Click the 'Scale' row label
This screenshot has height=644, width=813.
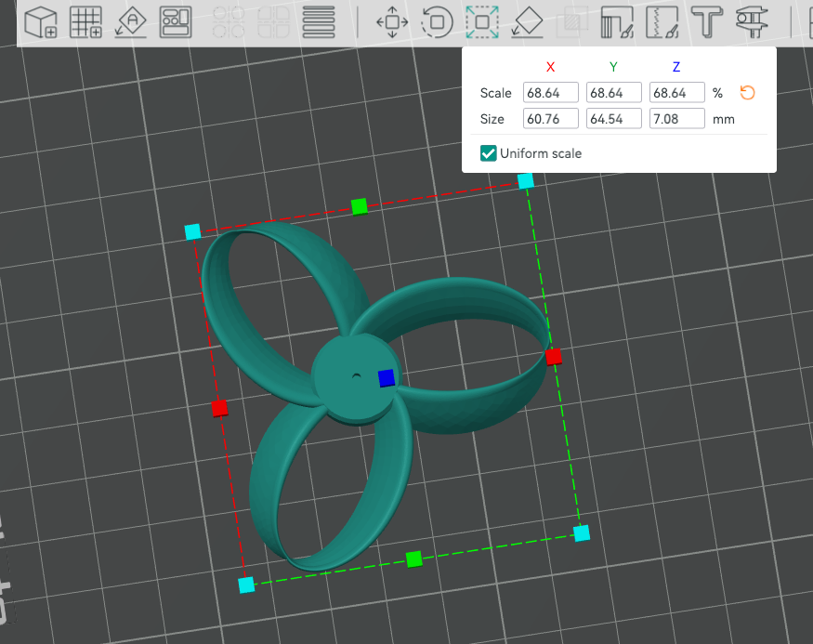point(495,93)
